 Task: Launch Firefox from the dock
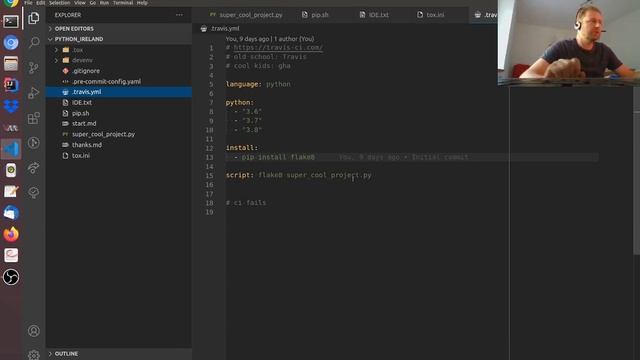11,234
